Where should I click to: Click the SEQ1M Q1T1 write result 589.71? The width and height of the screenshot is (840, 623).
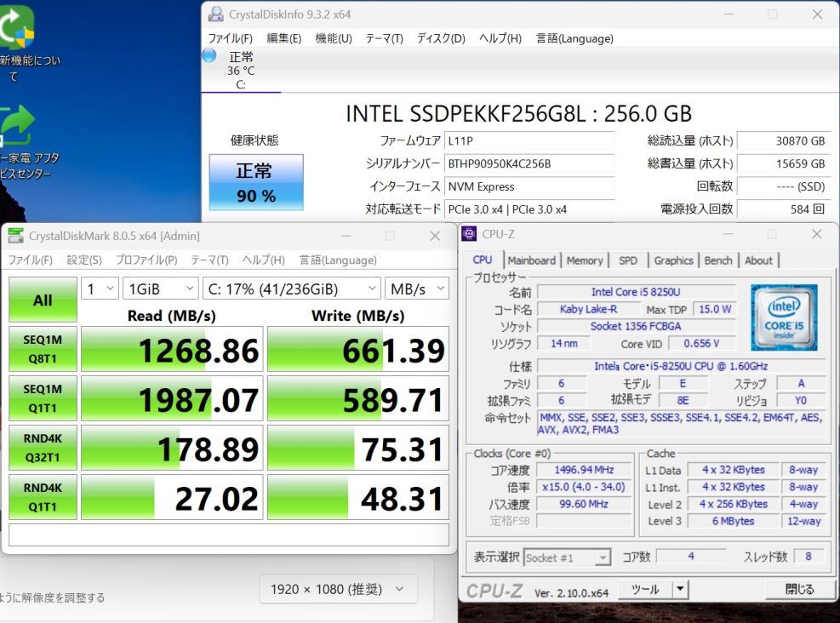point(357,398)
